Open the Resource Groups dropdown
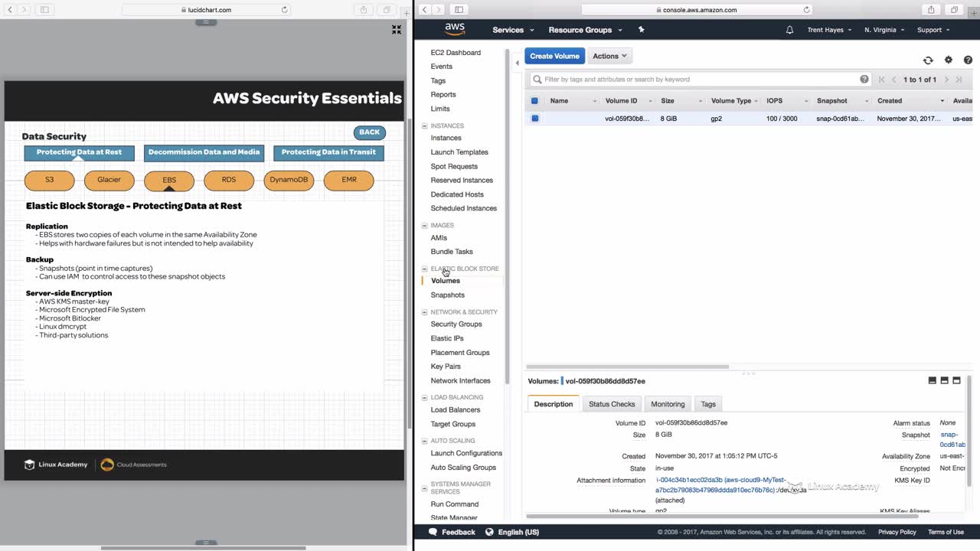This screenshot has height=551, width=980. pos(585,30)
